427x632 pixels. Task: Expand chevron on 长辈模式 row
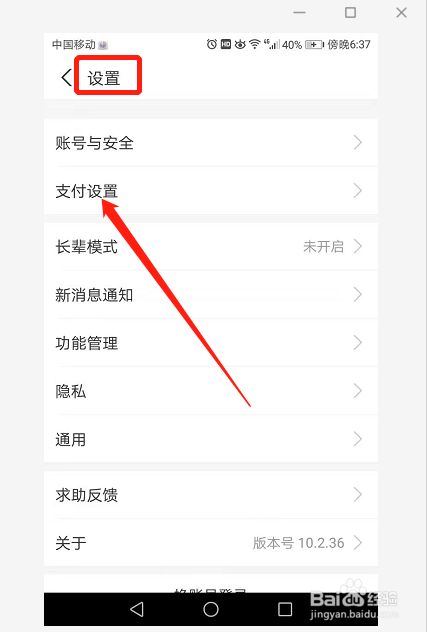pos(358,246)
